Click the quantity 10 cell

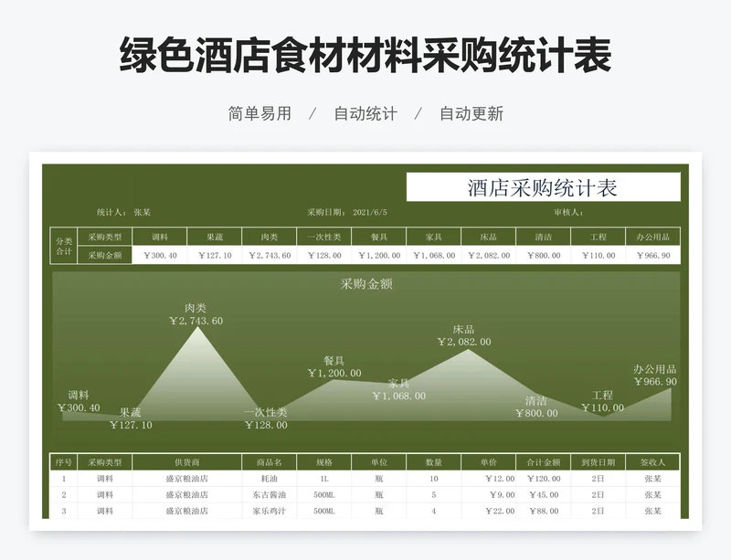(x=434, y=479)
